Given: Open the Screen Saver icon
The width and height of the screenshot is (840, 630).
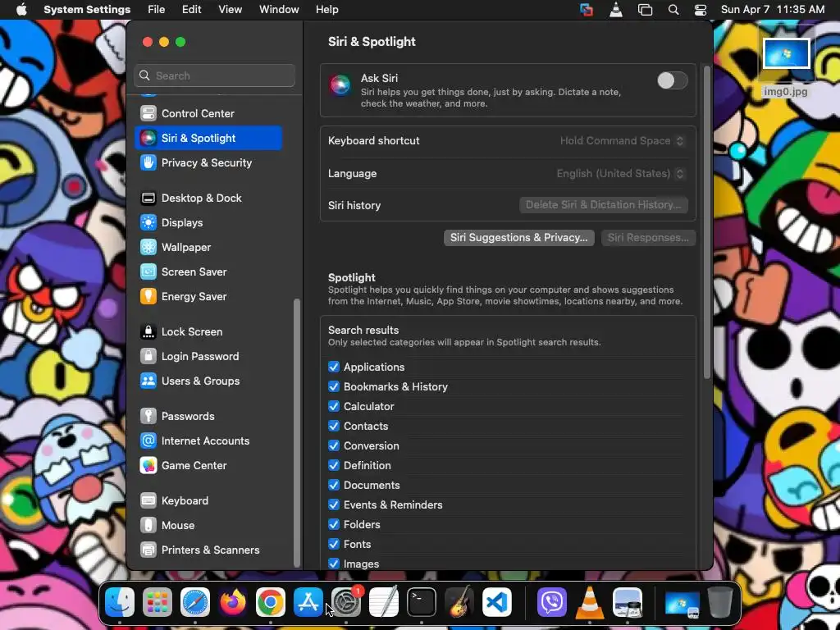Looking at the screenshot, I should point(148,272).
